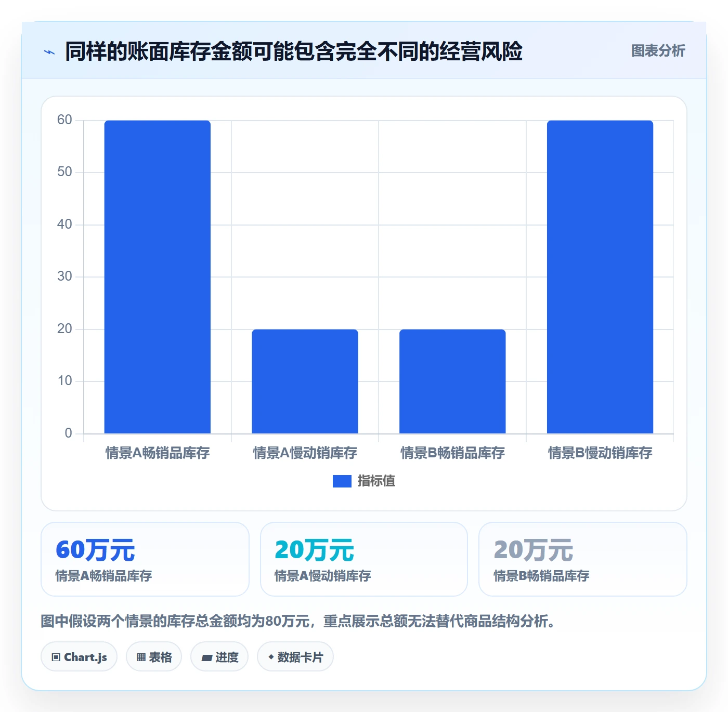Click the y-axis value 10
The height and width of the screenshot is (712, 728).
64,381
